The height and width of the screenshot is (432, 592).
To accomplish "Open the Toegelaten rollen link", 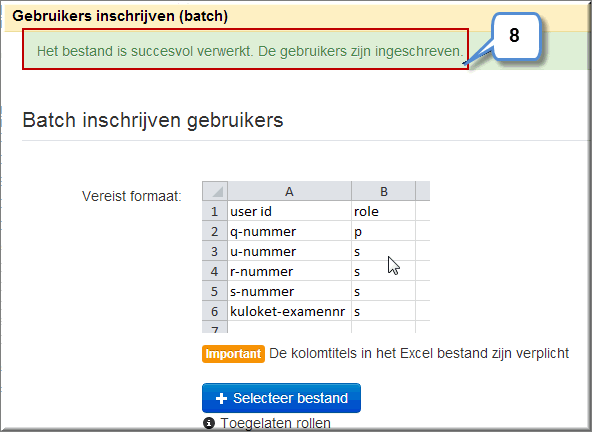I will tap(275, 423).
